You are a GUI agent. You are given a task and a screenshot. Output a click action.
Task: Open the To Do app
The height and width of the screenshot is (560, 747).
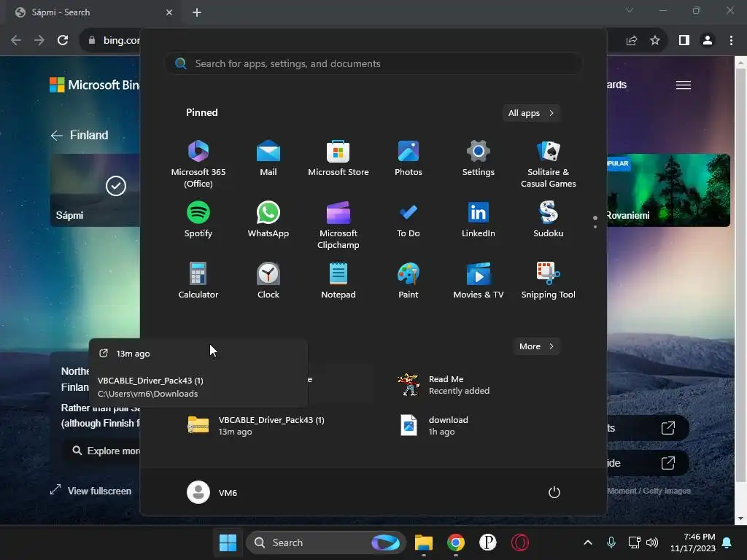[409, 219]
